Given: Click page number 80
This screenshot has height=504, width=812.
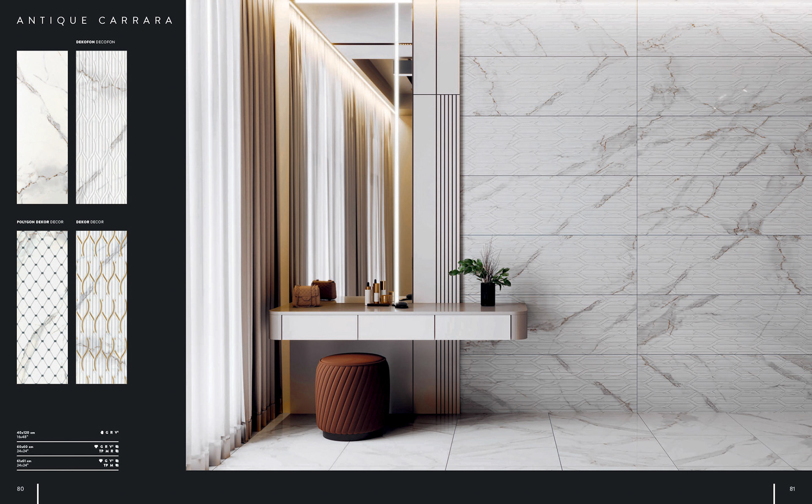Looking at the screenshot, I should pos(20,489).
